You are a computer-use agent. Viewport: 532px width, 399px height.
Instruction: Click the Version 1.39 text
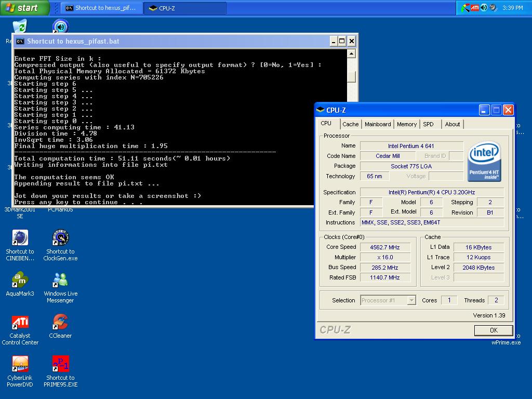[x=489, y=315]
